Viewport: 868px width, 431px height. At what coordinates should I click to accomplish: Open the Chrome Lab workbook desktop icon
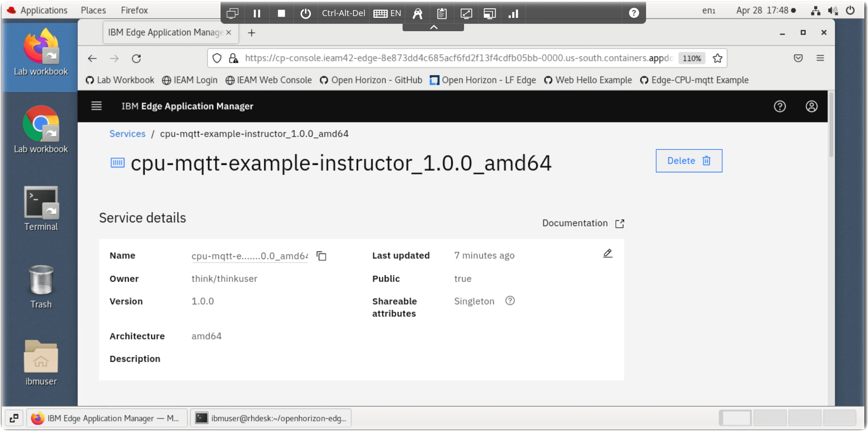pyautogui.click(x=41, y=130)
